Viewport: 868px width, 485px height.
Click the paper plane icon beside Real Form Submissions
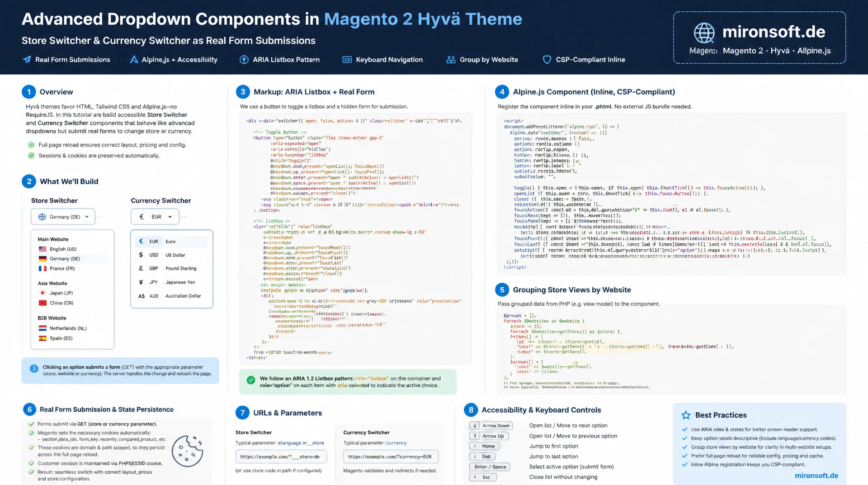27,60
